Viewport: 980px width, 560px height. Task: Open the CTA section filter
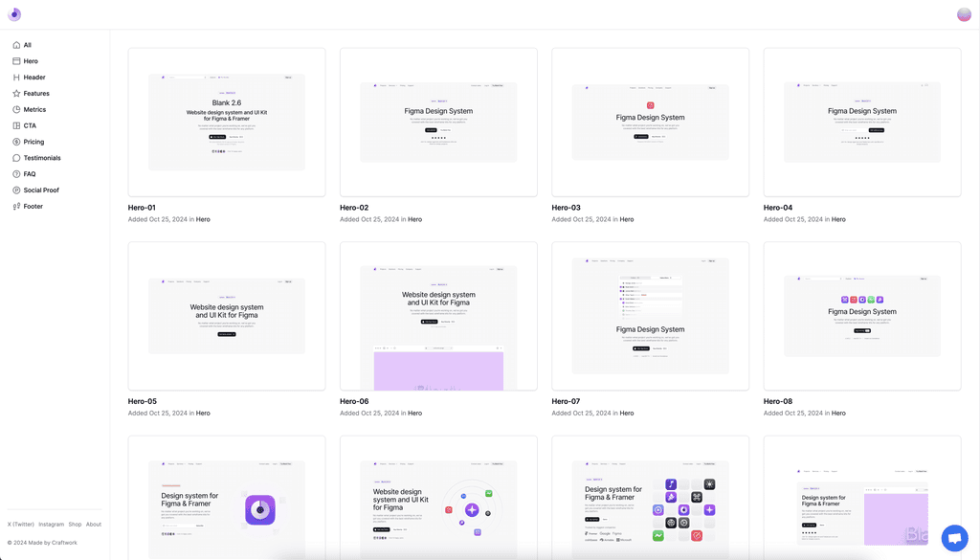click(x=26, y=124)
